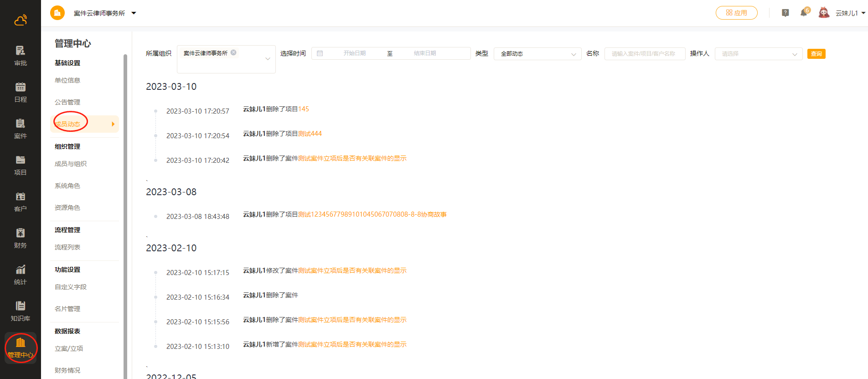
Task: Click the help question mark icon
Action: click(x=785, y=13)
